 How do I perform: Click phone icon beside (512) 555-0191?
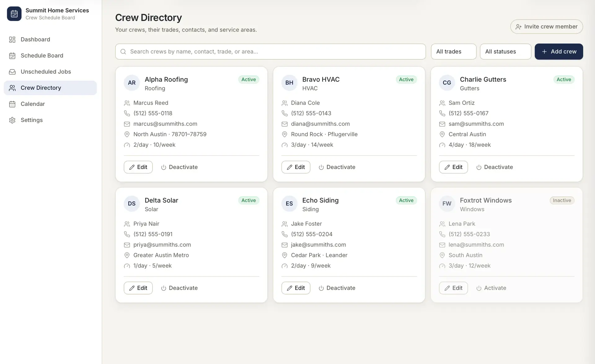pyautogui.click(x=127, y=234)
